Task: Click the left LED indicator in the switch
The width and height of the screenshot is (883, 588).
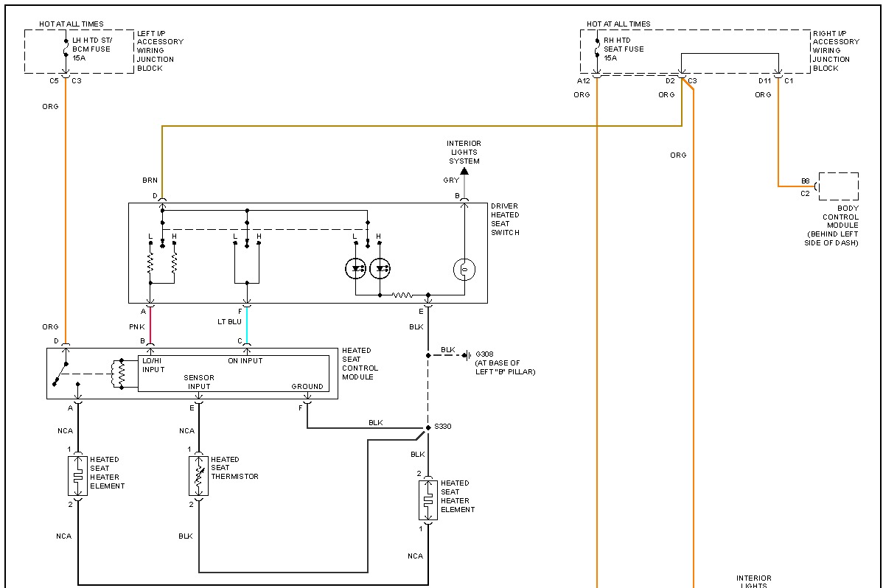Action: (356, 269)
